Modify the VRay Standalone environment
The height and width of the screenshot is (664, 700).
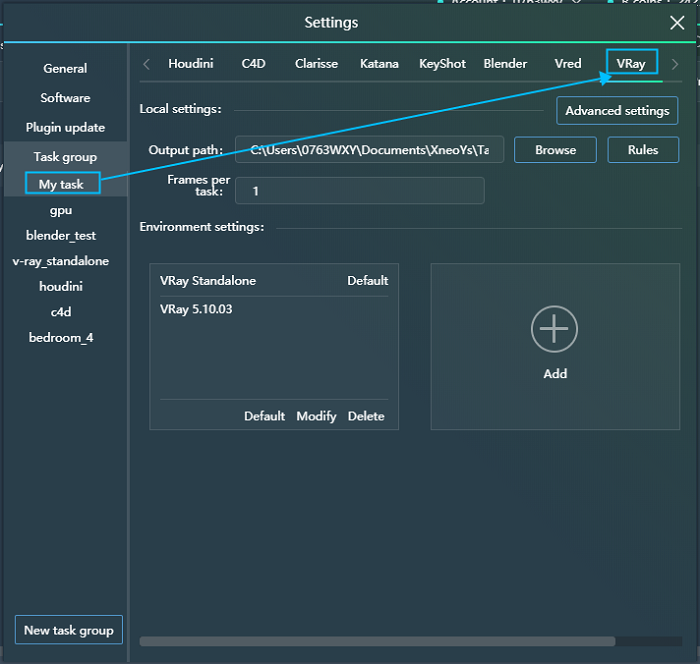316,416
